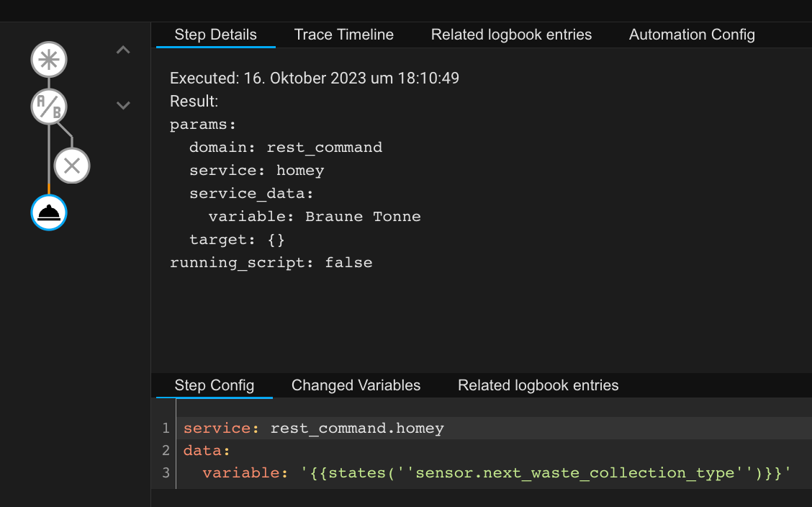Open the Trace Timeline tab
The height and width of the screenshot is (507, 812).
click(344, 35)
